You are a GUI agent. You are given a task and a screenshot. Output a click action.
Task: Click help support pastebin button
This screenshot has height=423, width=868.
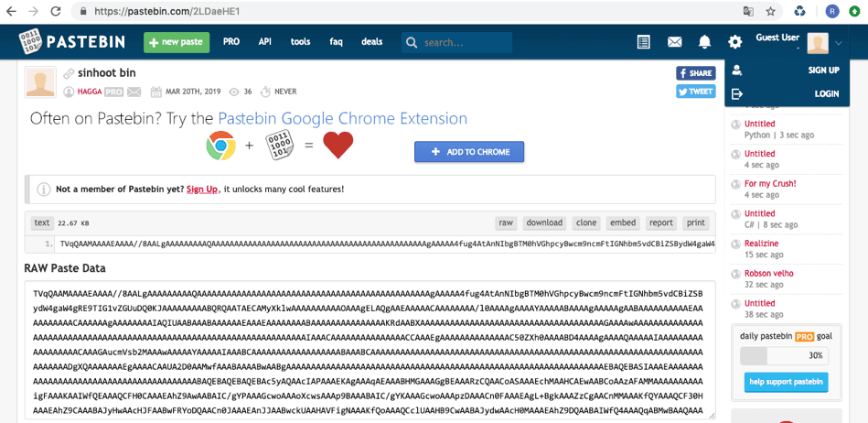click(786, 382)
